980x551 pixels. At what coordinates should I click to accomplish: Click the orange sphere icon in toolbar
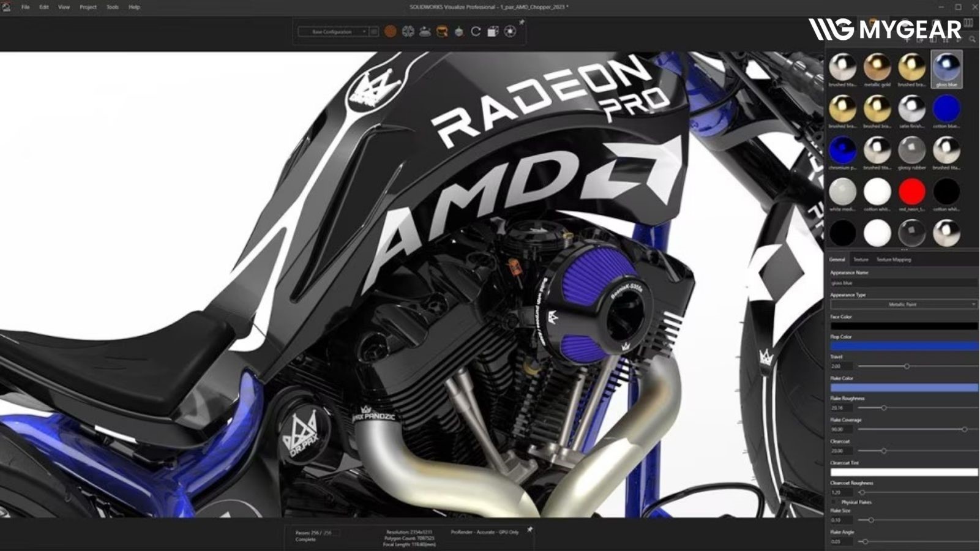tap(391, 31)
